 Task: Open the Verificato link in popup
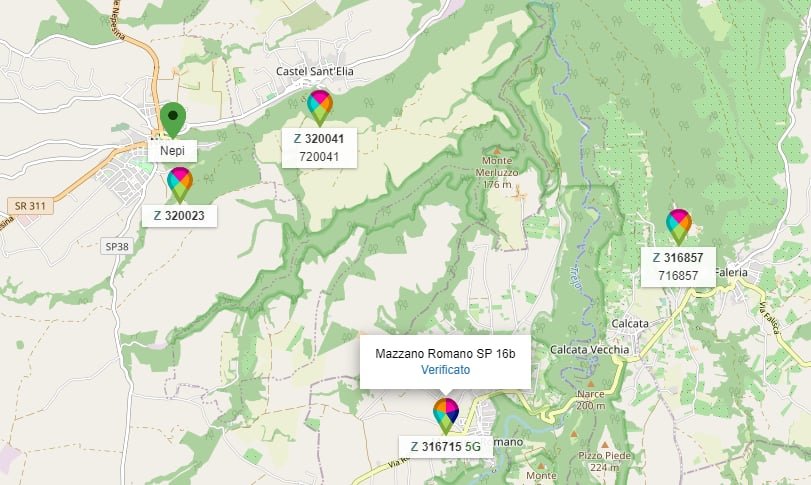445,370
